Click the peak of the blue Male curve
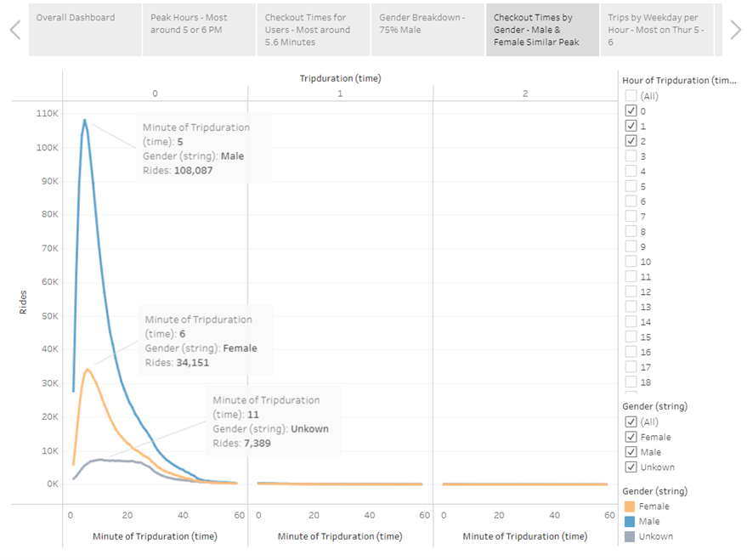The height and width of the screenshot is (560, 747). point(83,121)
